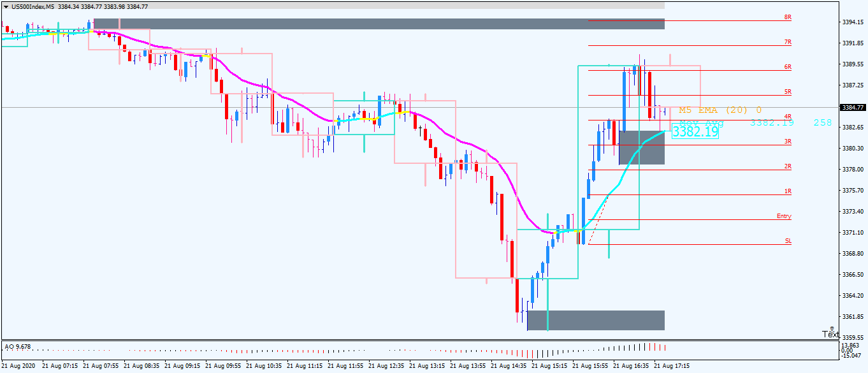Click the 21 Aug 07:15 time label
This screenshot has width=868, height=373.
pos(61,367)
